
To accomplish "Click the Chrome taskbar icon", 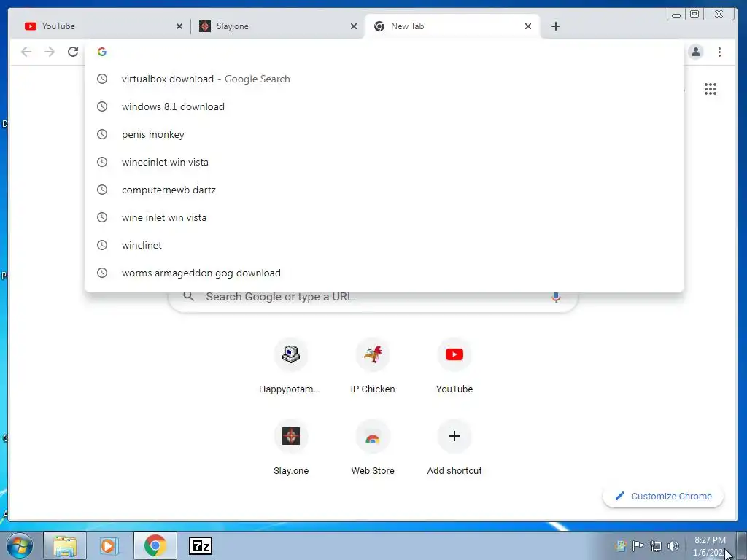I will (155, 545).
